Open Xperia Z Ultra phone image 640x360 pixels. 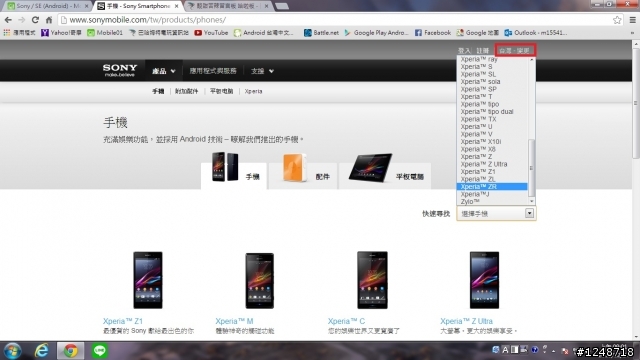tap(484, 280)
